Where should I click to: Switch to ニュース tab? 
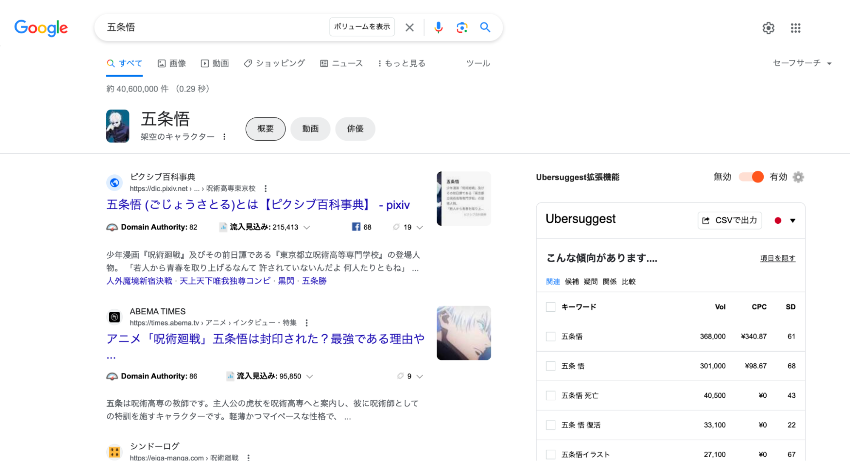[x=342, y=63]
